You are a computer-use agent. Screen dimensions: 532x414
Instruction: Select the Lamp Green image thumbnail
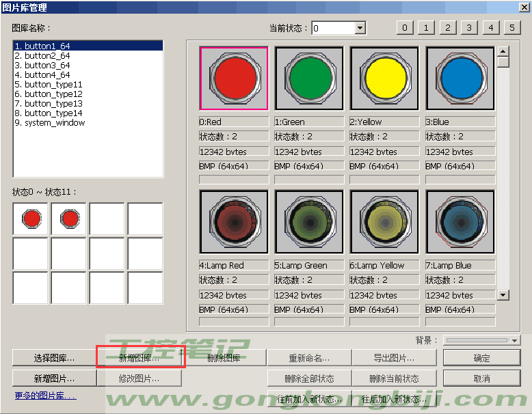click(309, 222)
